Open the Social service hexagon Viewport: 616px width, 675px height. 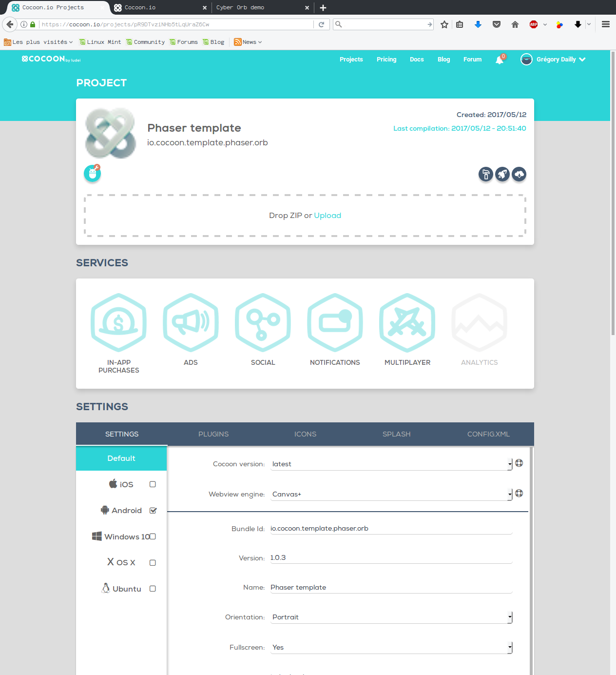pos(263,322)
